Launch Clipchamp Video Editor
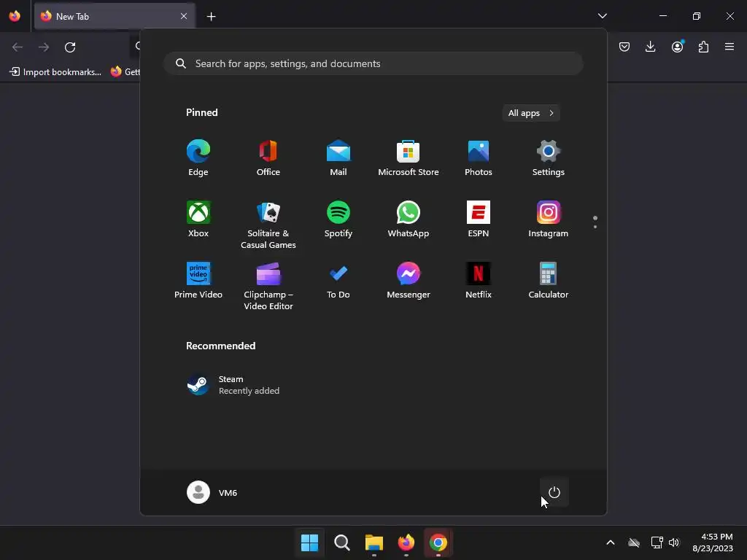 point(268,286)
